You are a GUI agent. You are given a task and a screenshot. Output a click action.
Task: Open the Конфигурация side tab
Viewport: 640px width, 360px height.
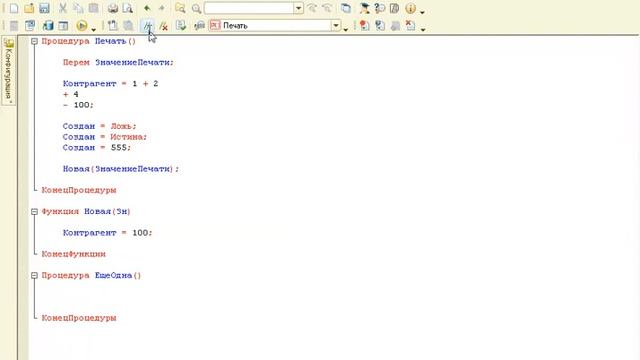pos(9,71)
